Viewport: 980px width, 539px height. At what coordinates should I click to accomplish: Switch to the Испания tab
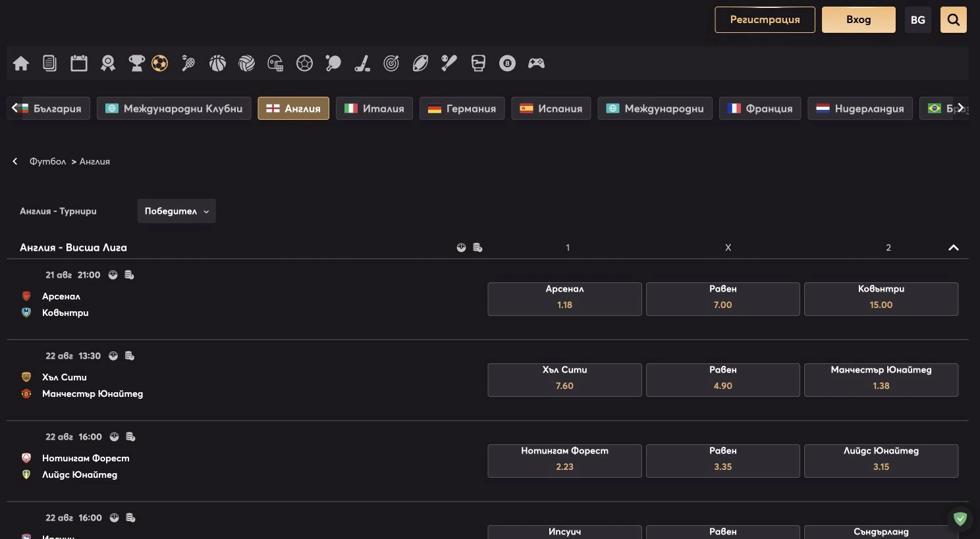click(551, 109)
